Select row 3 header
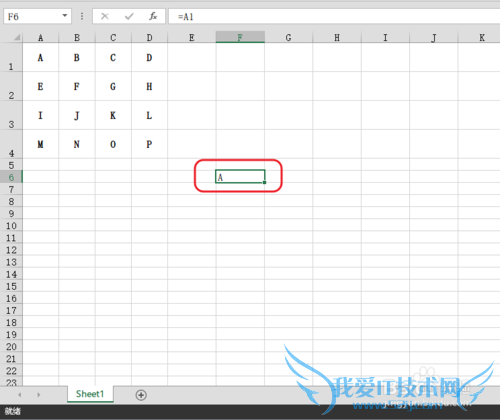This screenshot has height=420, width=500. point(11,115)
